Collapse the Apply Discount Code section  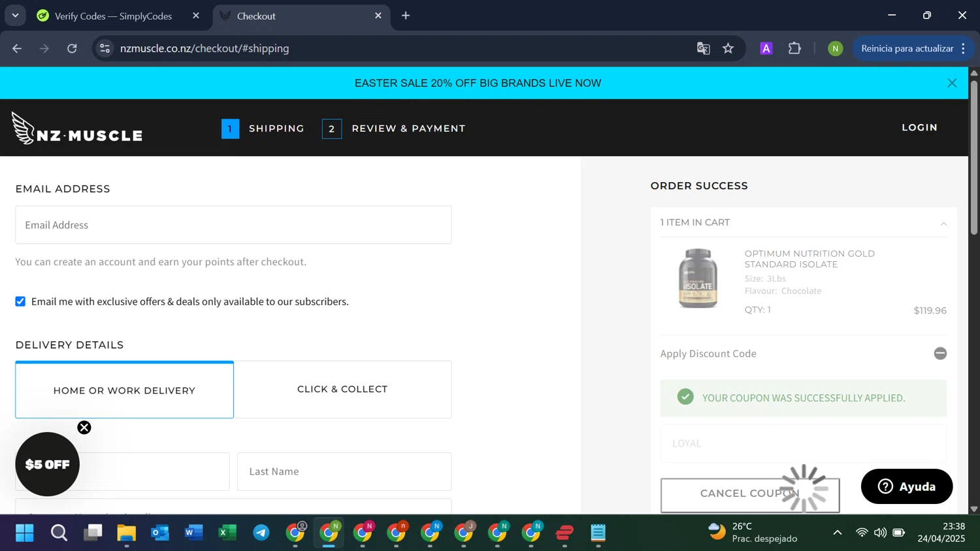[940, 353]
